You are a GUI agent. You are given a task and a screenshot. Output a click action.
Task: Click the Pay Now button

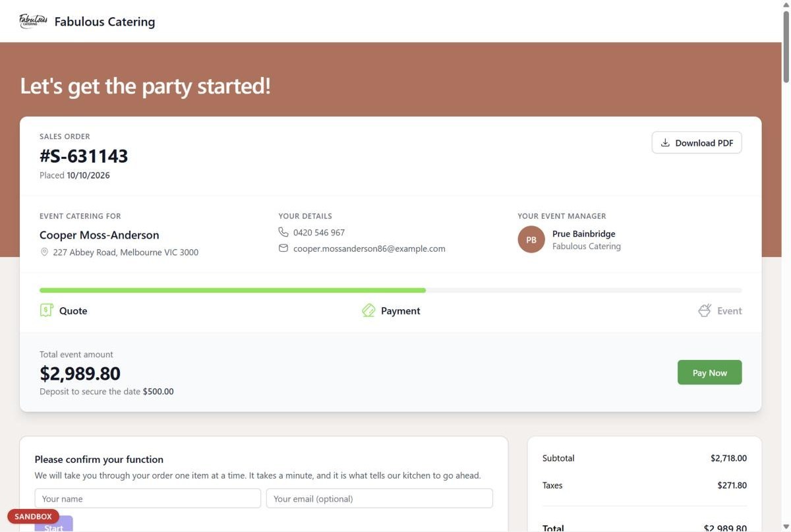coord(709,372)
